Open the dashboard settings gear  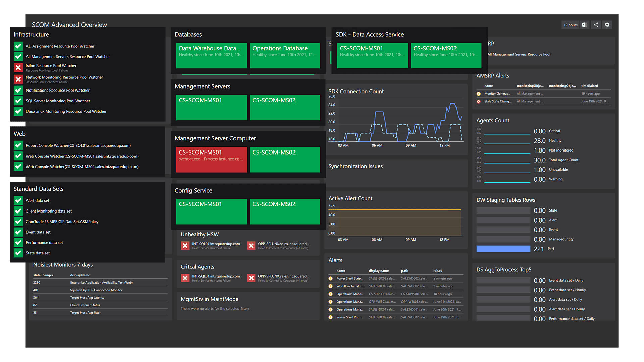click(x=607, y=25)
